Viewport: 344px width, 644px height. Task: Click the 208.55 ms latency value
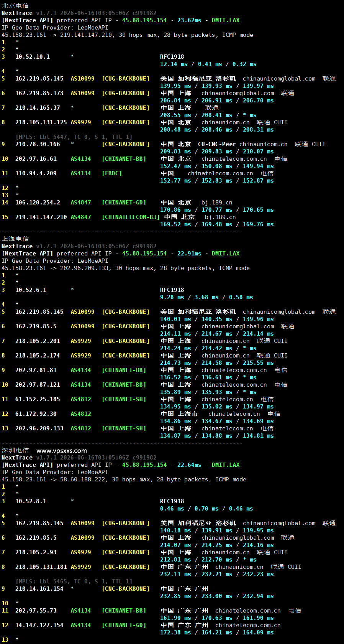[x=175, y=115]
